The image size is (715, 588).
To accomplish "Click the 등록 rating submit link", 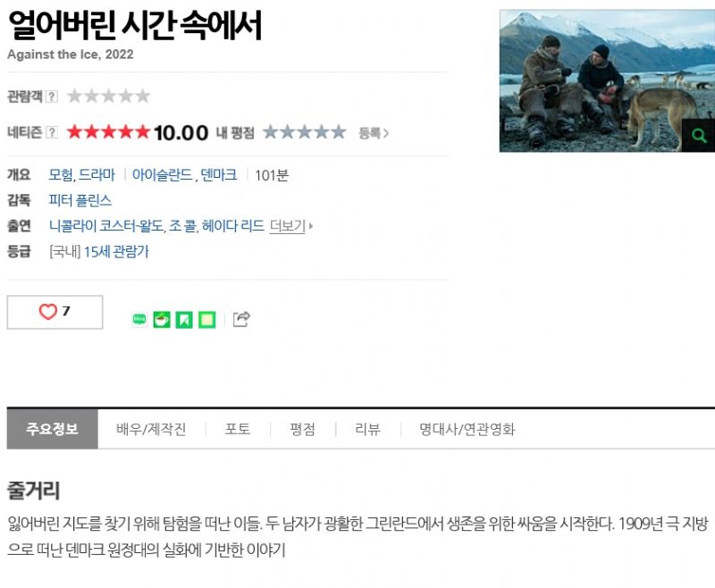I will (x=374, y=133).
